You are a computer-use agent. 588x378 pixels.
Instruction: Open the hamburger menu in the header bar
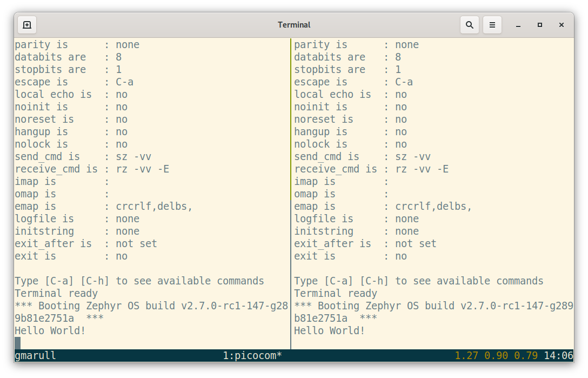(492, 25)
